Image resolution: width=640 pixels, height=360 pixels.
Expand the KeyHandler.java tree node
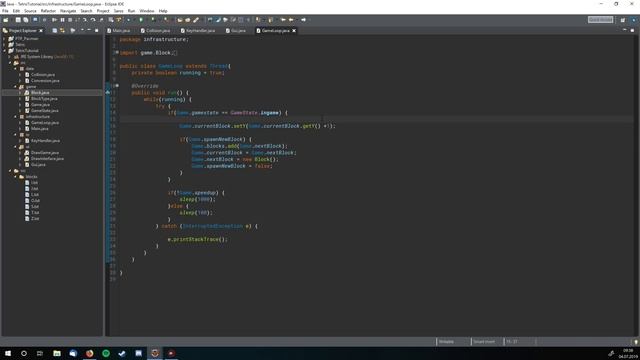coord(20,141)
